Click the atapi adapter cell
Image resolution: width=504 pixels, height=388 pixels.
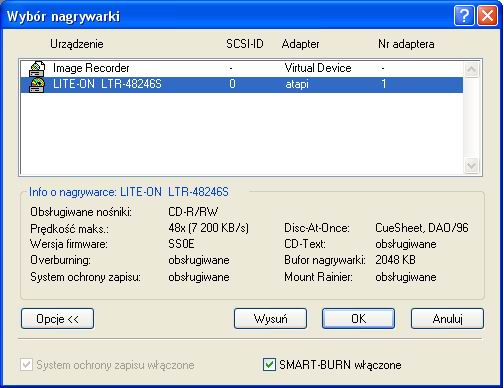[x=297, y=84]
